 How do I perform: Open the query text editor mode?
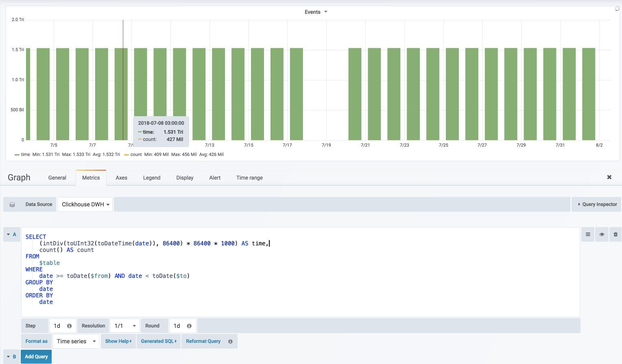[x=587, y=234]
